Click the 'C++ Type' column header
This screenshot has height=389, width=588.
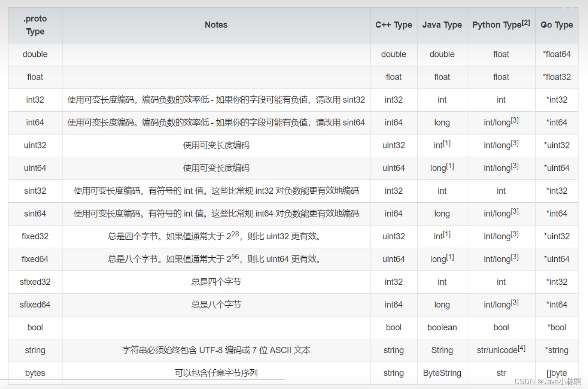[393, 25]
